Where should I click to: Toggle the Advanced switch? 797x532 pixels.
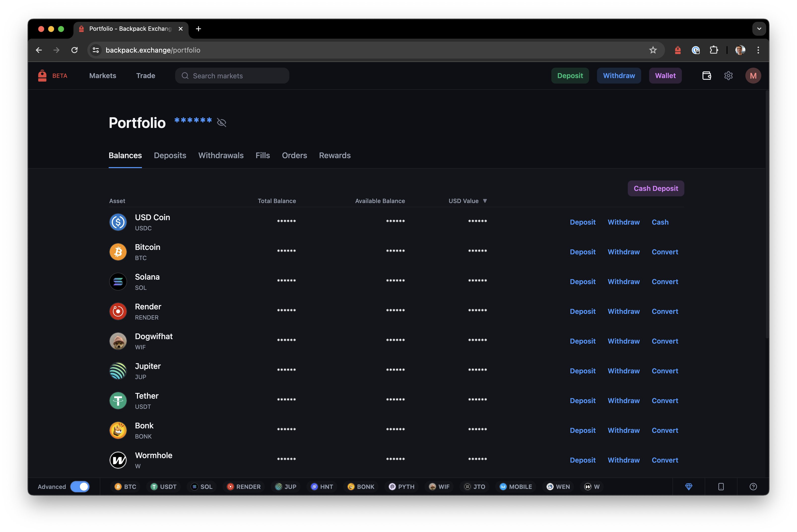point(80,487)
